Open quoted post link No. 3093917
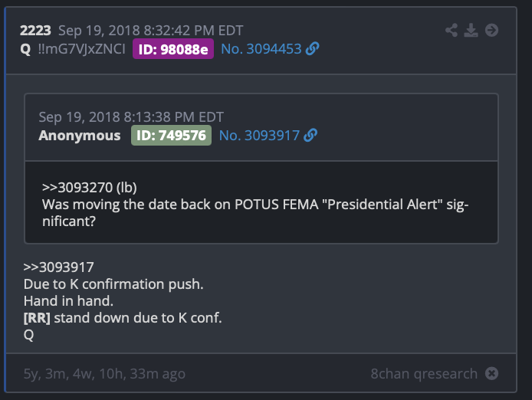This screenshot has width=532, height=400. 259,136
